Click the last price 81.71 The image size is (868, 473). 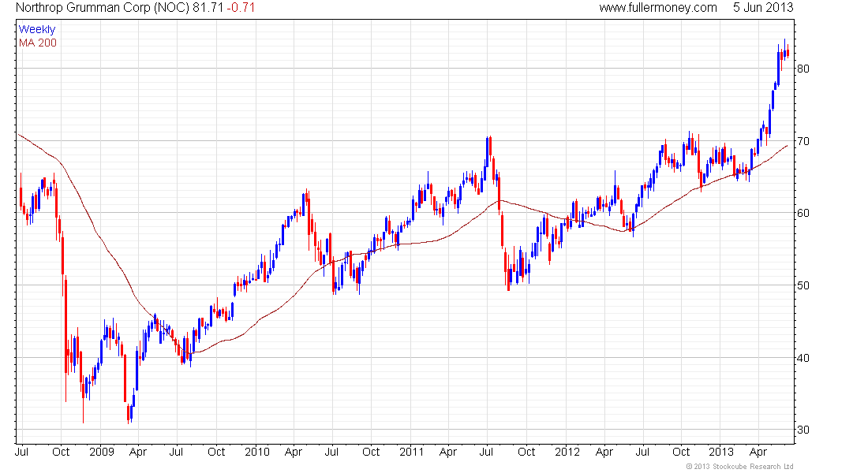tap(208, 8)
